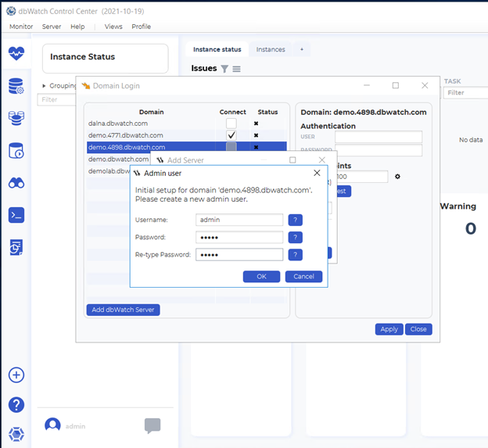Viewport: 488px width, 448px height.
Task: Click Add dbWatch Server button
Action: point(124,310)
